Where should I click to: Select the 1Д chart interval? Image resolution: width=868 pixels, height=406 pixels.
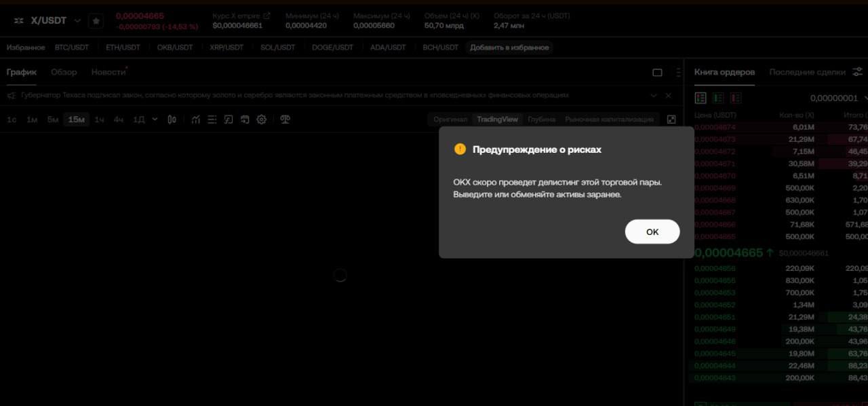139,119
